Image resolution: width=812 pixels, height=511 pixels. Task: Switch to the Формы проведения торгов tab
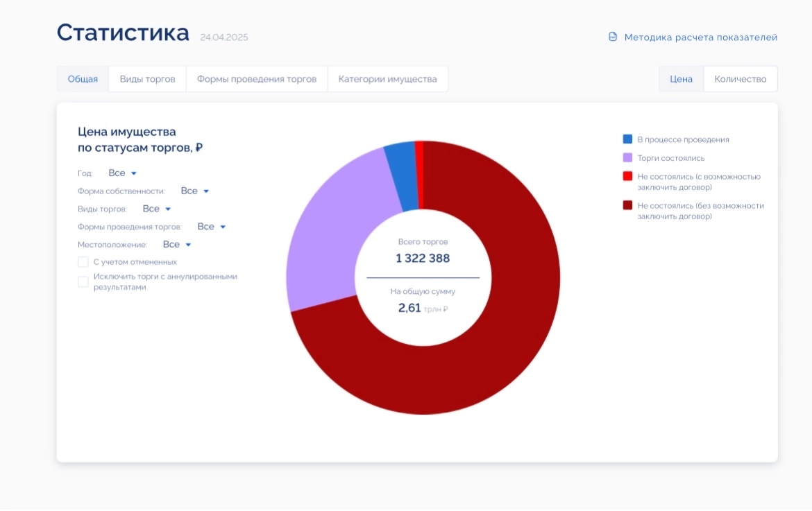tap(259, 78)
